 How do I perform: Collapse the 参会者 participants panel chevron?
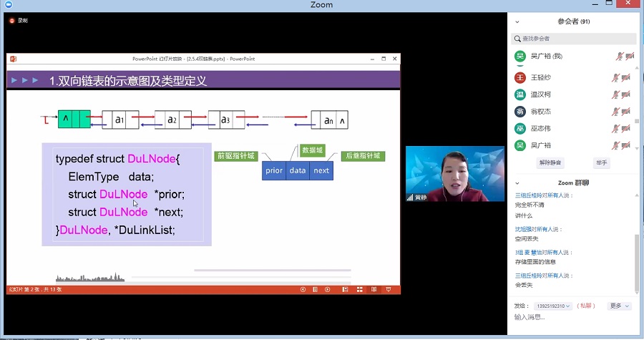click(x=517, y=21)
